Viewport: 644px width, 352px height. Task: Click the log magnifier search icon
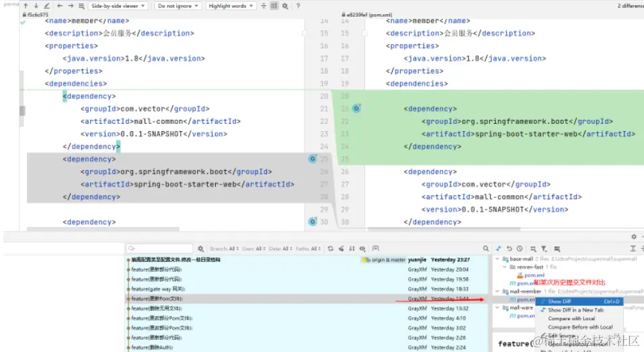click(x=486, y=249)
